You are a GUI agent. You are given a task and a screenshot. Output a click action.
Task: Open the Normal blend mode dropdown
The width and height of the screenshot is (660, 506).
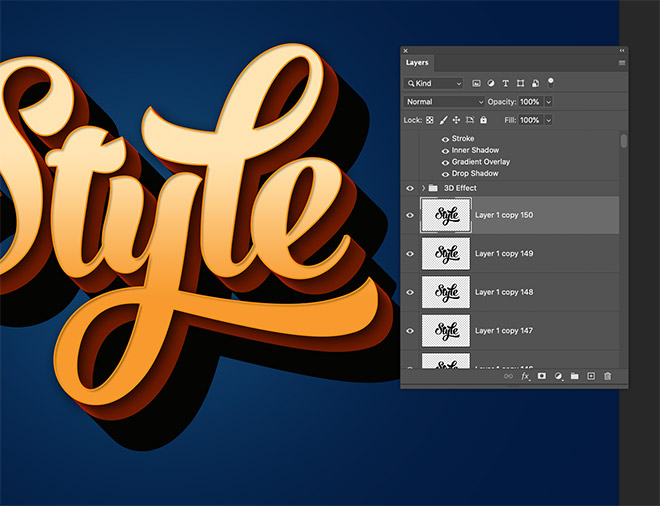click(x=444, y=102)
